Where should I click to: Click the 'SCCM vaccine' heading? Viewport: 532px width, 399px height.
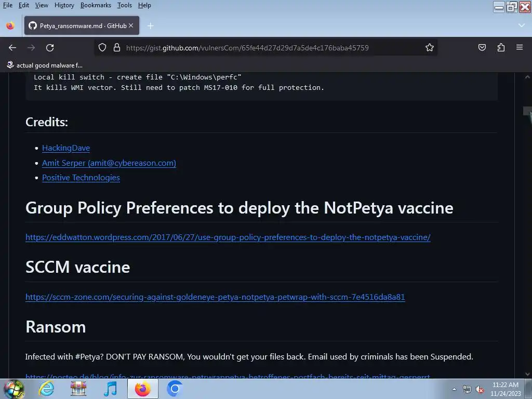78,267
